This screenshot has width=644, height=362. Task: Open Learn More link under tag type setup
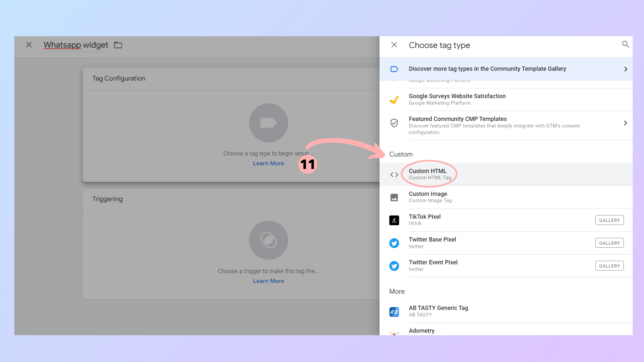(268, 164)
